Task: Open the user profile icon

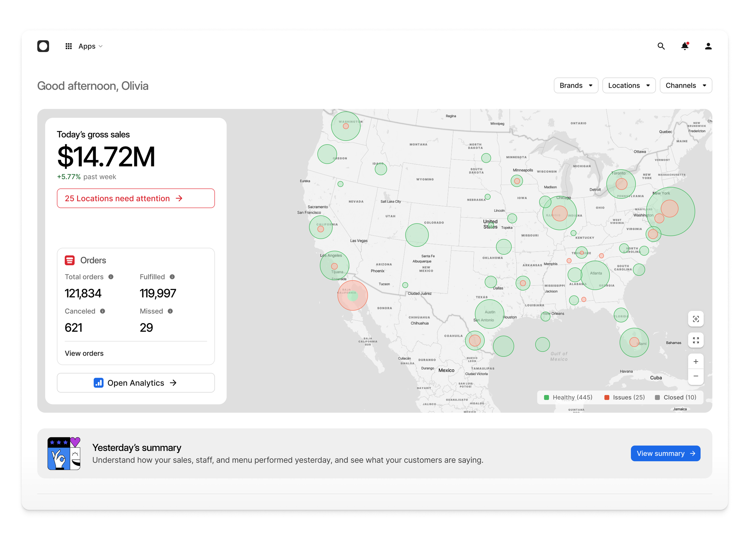Action: point(708,46)
